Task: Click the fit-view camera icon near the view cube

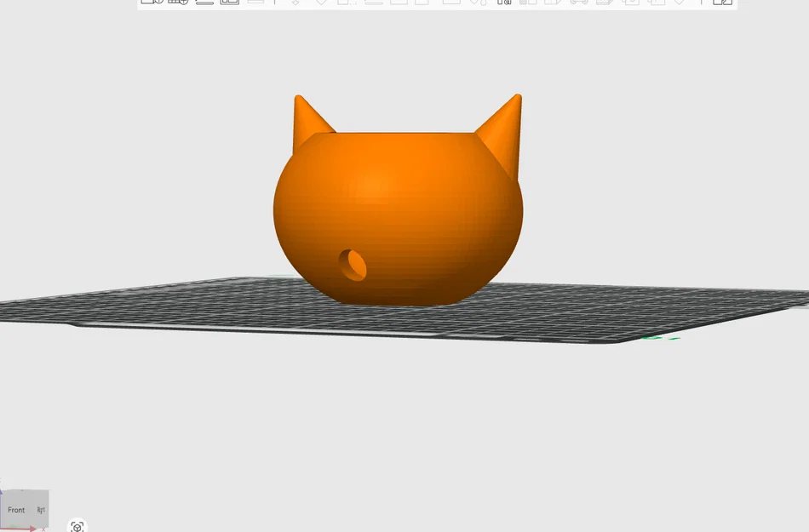Action: (x=77, y=526)
